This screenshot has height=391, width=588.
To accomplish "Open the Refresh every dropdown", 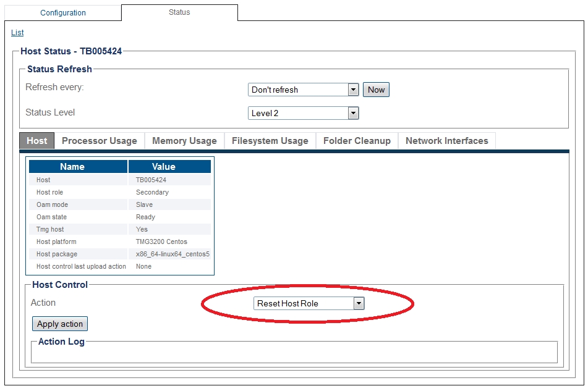I will click(x=303, y=90).
